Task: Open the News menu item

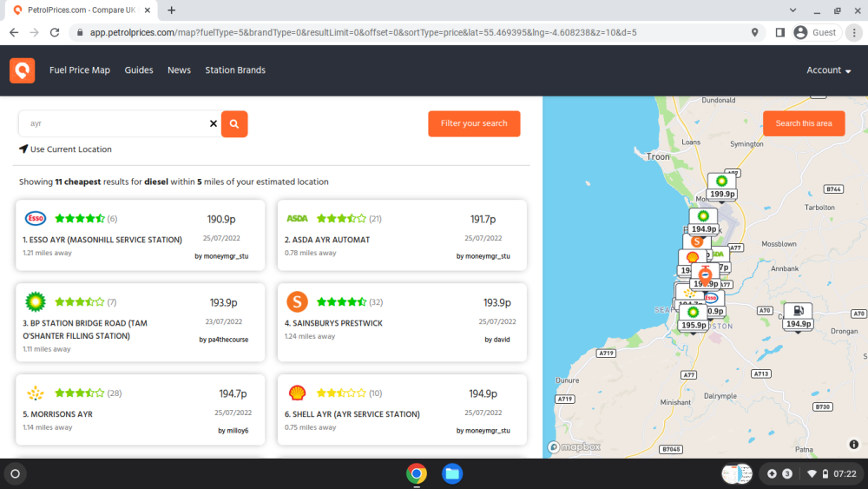Action: [x=179, y=70]
